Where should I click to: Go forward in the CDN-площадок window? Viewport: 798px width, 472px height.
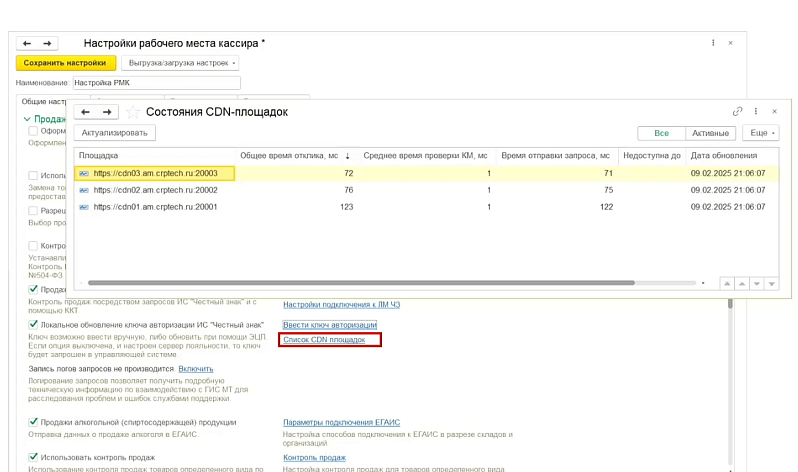[107, 112]
